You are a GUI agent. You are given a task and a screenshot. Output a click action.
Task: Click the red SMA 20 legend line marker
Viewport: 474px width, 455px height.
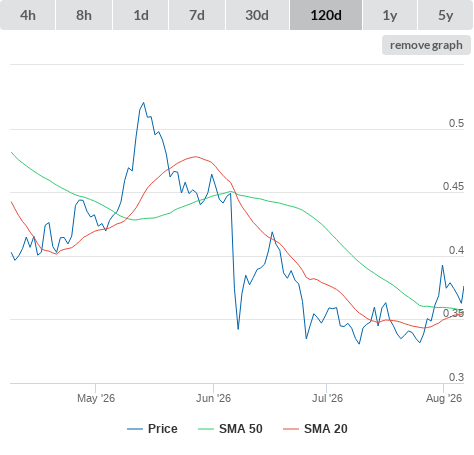[291, 429]
